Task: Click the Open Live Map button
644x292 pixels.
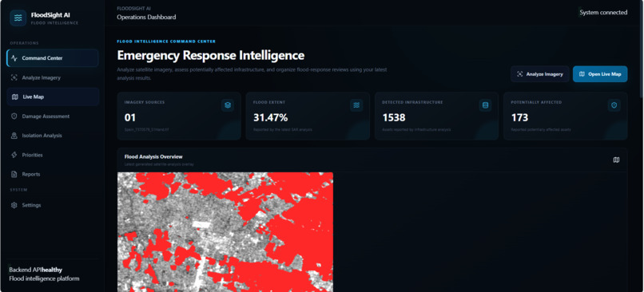Action: coord(600,74)
